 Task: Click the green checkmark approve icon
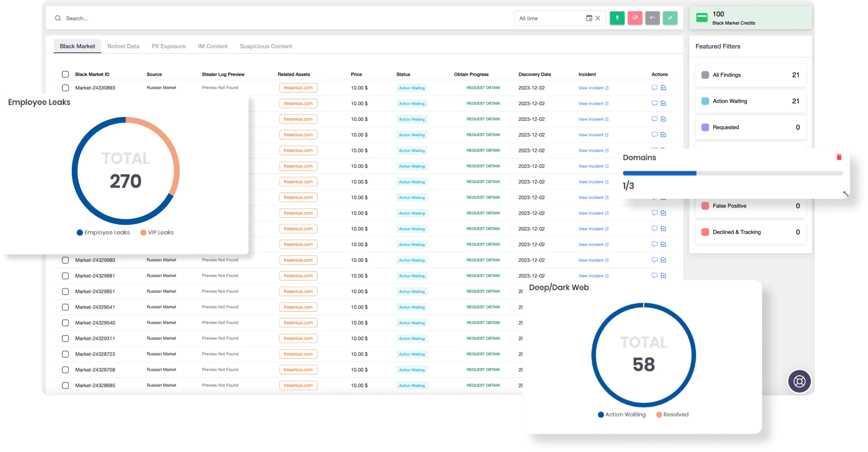[x=670, y=18]
